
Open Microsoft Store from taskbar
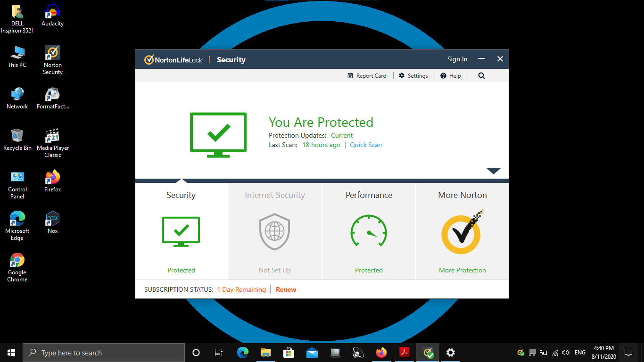289,353
